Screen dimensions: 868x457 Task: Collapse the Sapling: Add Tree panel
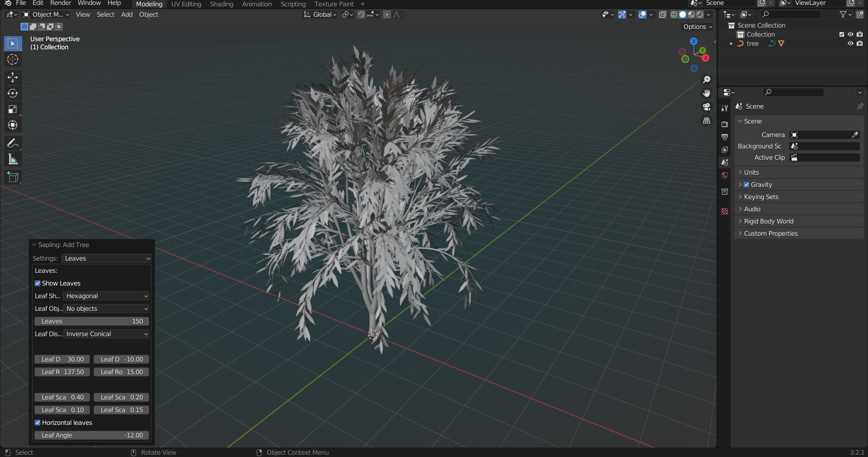pyautogui.click(x=34, y=245)
